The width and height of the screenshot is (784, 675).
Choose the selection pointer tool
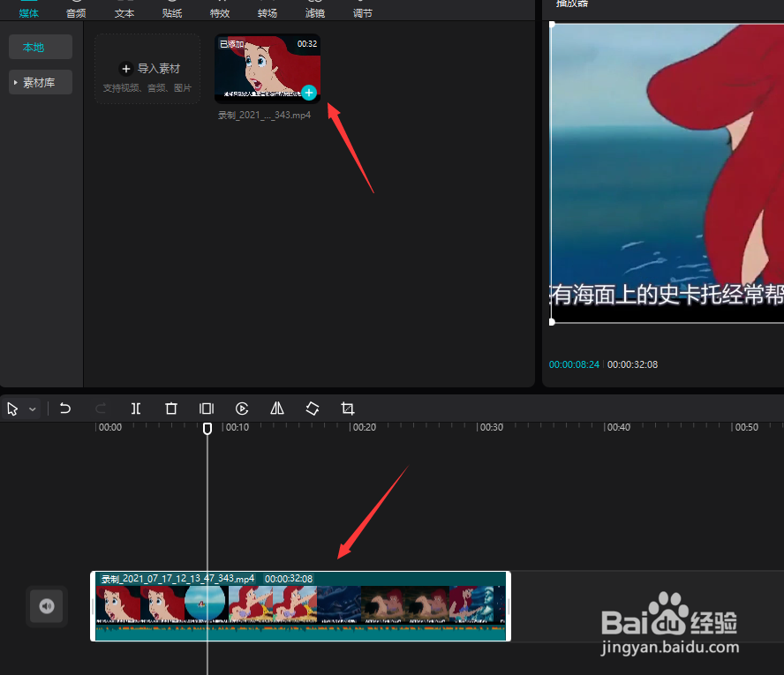(12, 409)
